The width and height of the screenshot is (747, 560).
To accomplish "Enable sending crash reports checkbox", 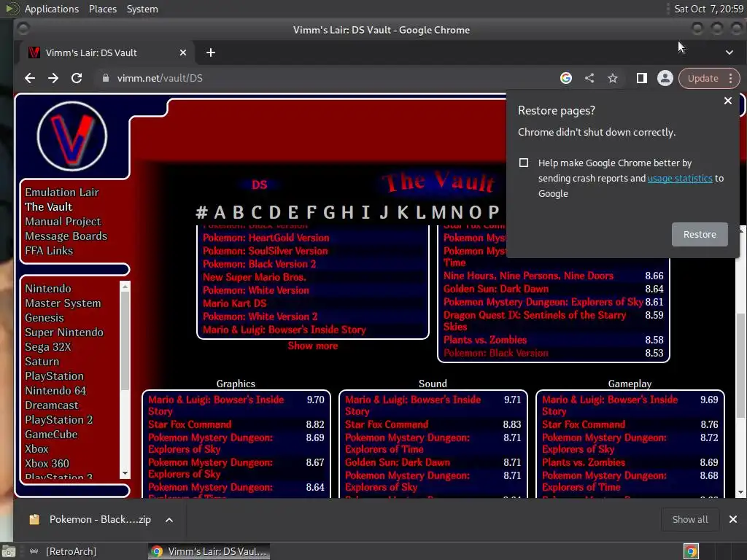I will (524, 163).
